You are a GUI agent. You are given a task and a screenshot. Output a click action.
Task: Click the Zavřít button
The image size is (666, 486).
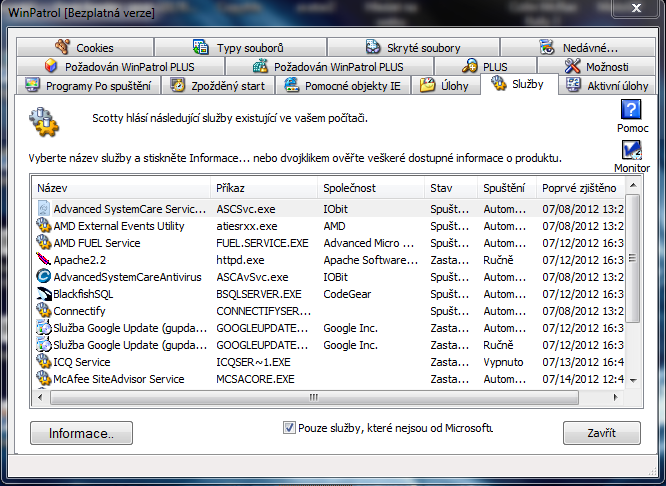[601, 433]
